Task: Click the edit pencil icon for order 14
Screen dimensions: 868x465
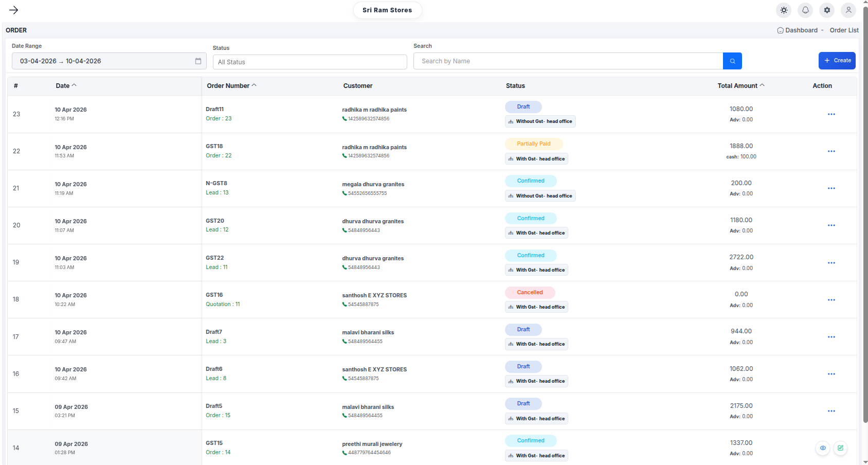Action: click(840, 448)
